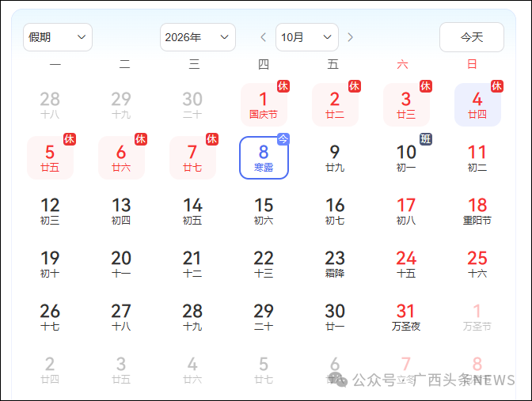Screen dimensions: 532x401
Task: Select October 23 霜降
Action: [x=335, y=263]
